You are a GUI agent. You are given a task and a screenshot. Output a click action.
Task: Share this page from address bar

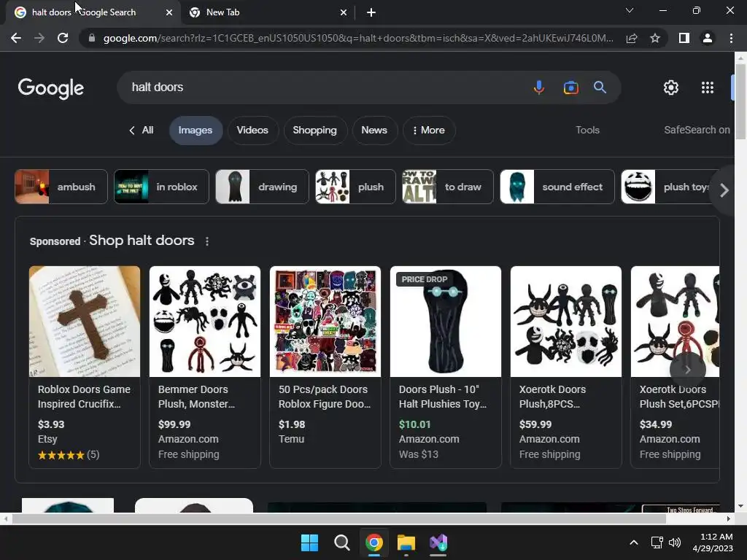point(632,38)
